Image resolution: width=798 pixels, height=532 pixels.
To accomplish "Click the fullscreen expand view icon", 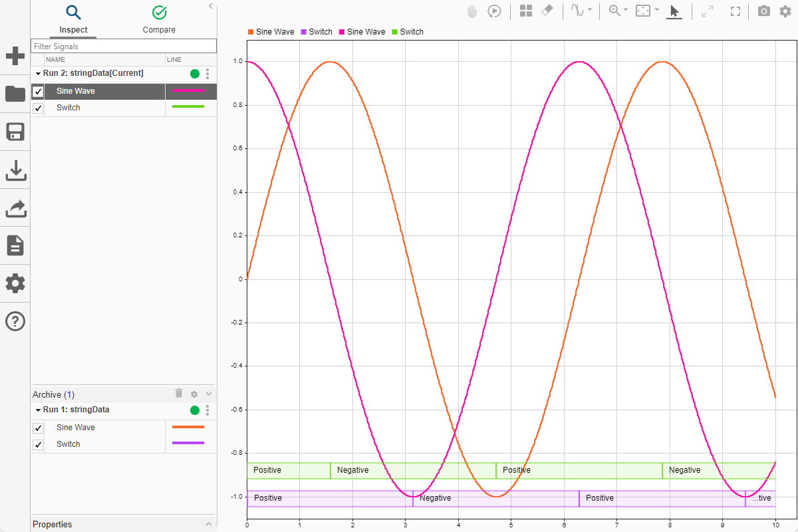I will 735,11.
